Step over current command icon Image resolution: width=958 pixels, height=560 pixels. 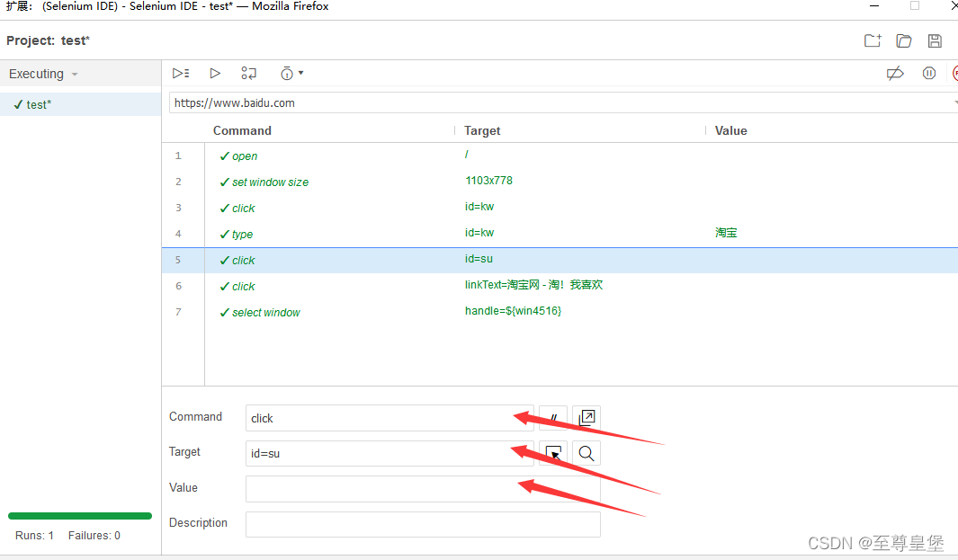(x=248, y=74)
